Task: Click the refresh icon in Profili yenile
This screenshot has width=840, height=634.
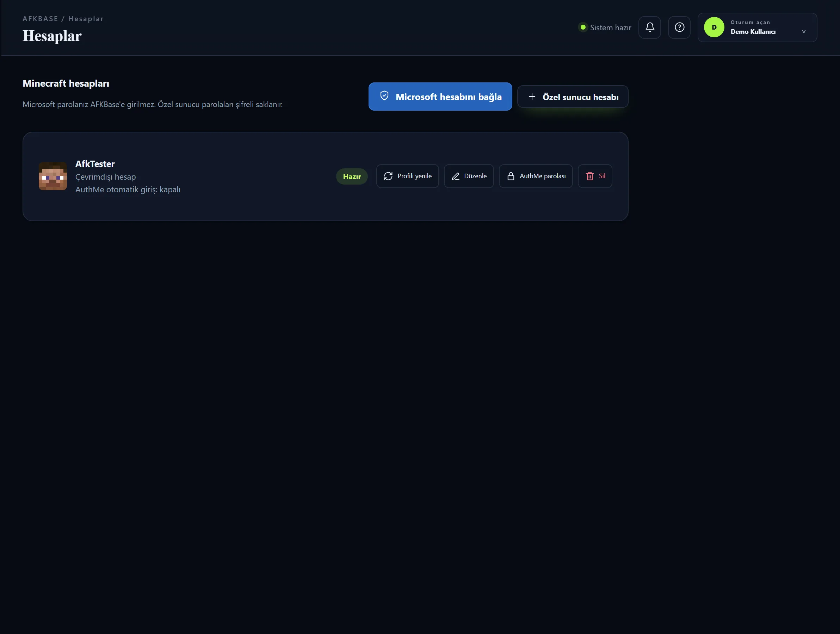Action: [x=388, y=176]
